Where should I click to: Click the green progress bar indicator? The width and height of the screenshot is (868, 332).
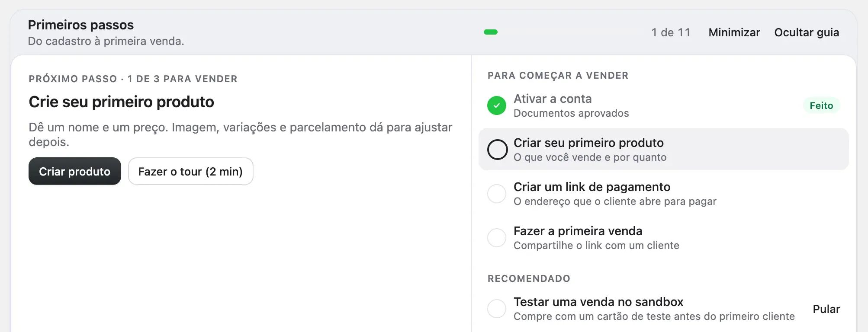pos(491,32)
